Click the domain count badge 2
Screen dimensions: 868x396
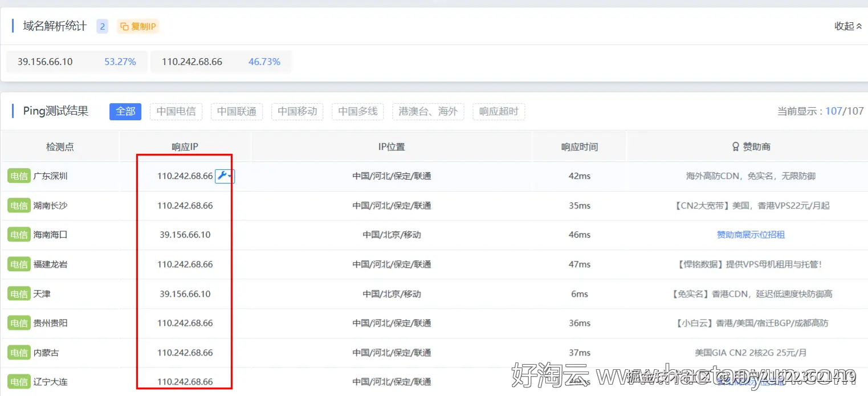click(102, 26)
